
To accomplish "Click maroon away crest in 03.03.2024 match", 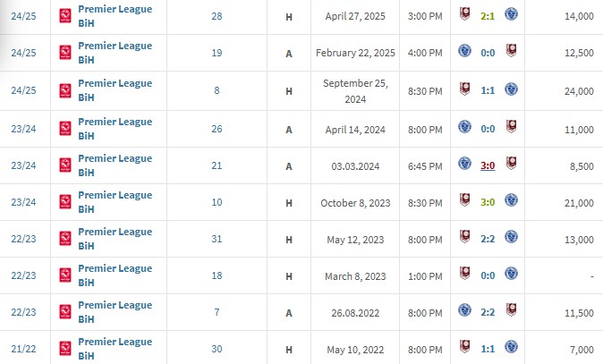I will click(511, 164).
